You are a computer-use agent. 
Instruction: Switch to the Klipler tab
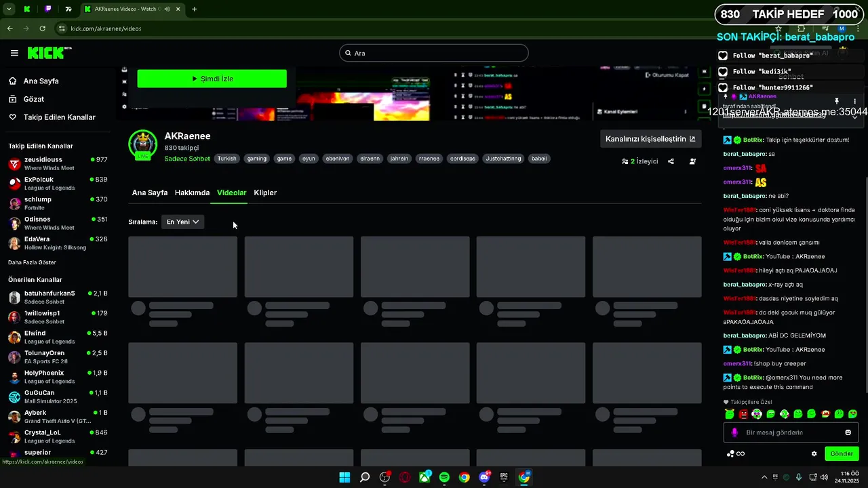coord(265,192)
